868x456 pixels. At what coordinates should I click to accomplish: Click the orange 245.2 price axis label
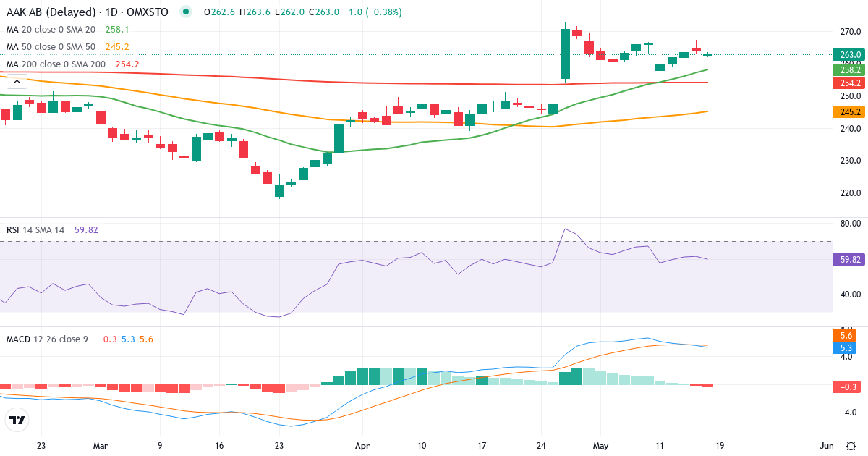pyautogui.click(x=851, y=112)
